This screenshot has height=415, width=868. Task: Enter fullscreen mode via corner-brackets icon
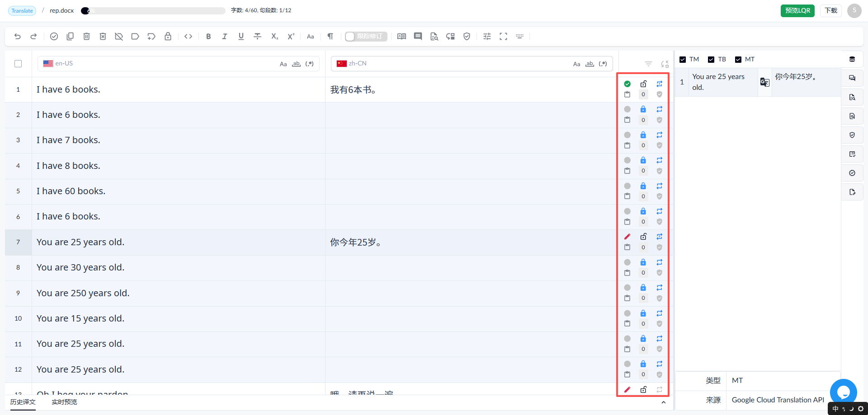click(503, 37)
